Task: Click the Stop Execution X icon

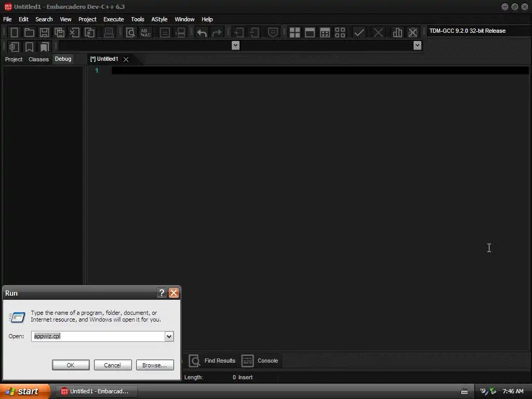Action: point(378,33)
